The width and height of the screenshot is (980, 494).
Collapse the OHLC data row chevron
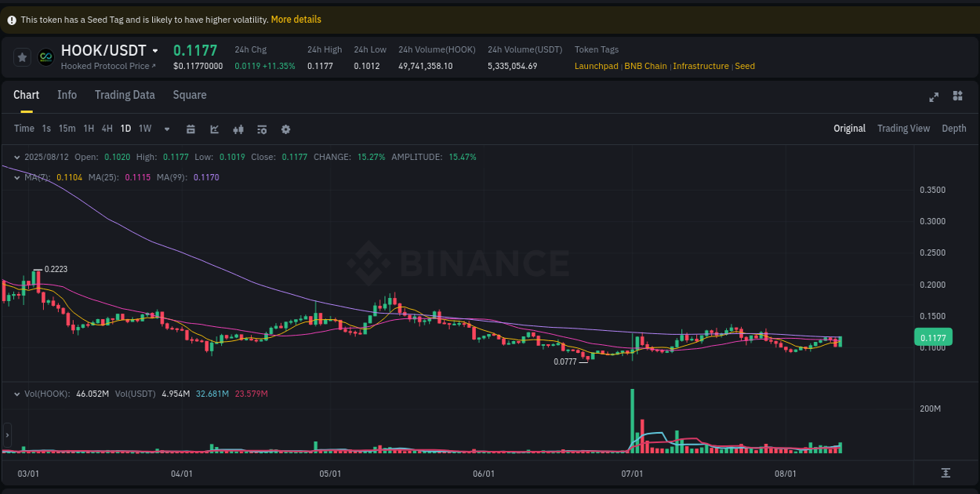(16, 156)
